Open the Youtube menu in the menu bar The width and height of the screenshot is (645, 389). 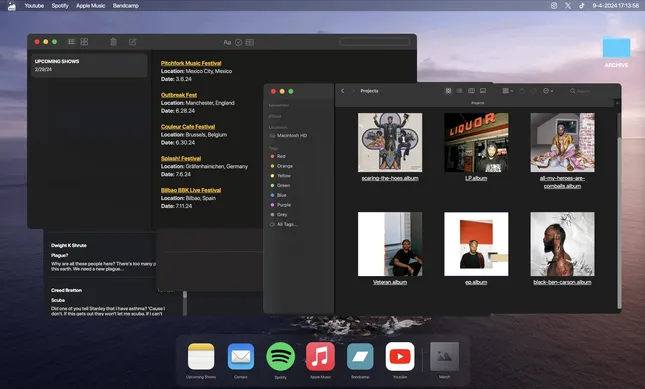coord(34,6)
